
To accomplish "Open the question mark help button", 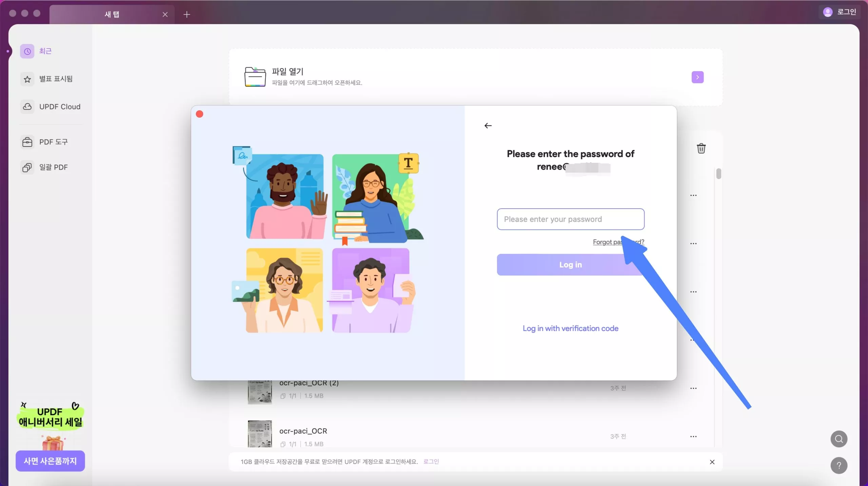I will (839, 466).
